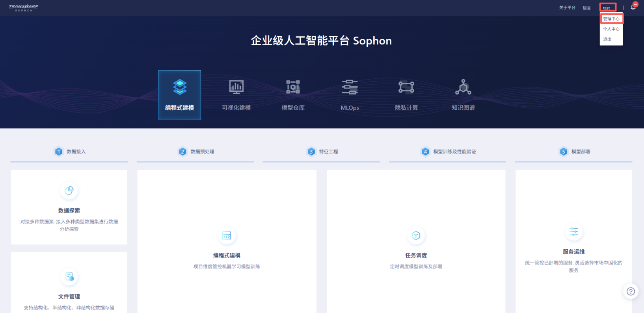Click the 定时调度模型训练及部署 description
Screen dimensions: 644x313
(x=416, y=267)
